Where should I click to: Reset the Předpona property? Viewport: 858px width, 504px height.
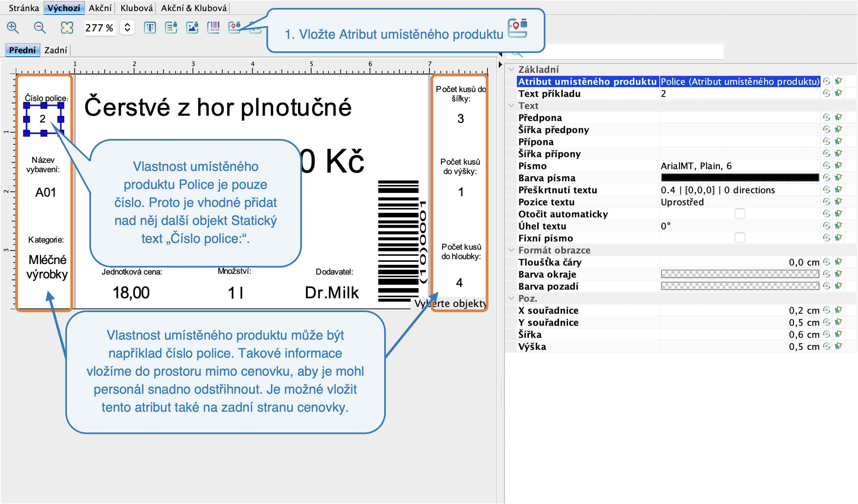[827, 117]
